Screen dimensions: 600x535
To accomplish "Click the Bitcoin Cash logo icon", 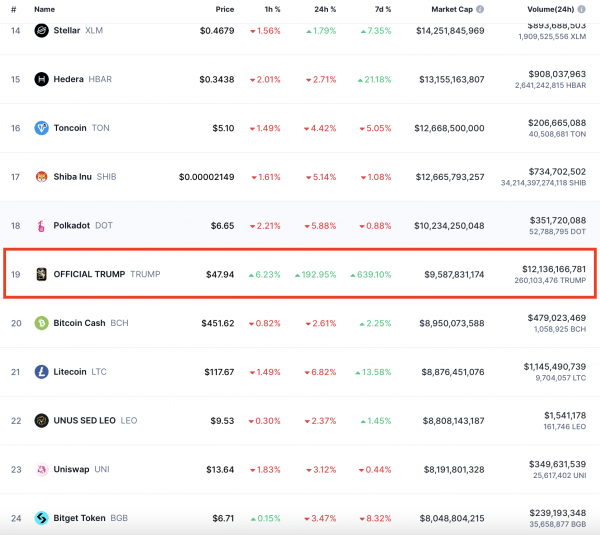I will coord(42,323).
